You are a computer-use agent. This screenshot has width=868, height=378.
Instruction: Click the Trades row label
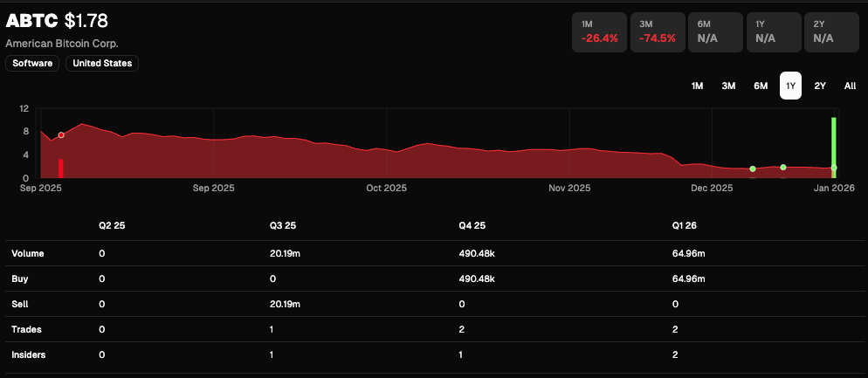tap(26, 329)
